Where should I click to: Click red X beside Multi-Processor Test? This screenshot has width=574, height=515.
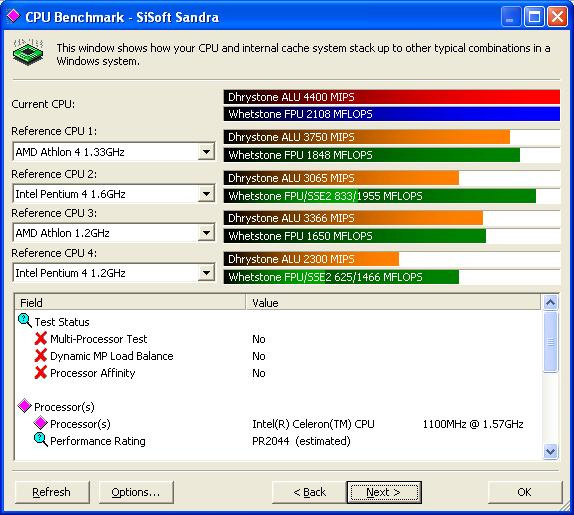click(x=41, y=338)
